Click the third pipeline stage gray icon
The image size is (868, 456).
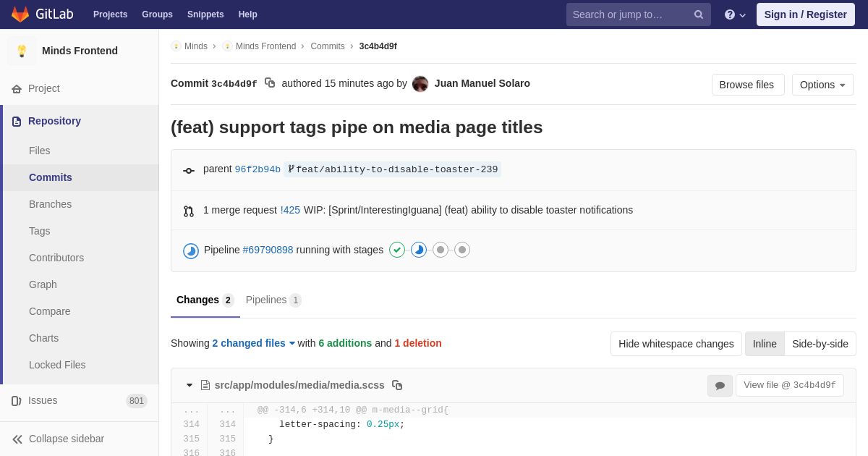tap(441, 250)
